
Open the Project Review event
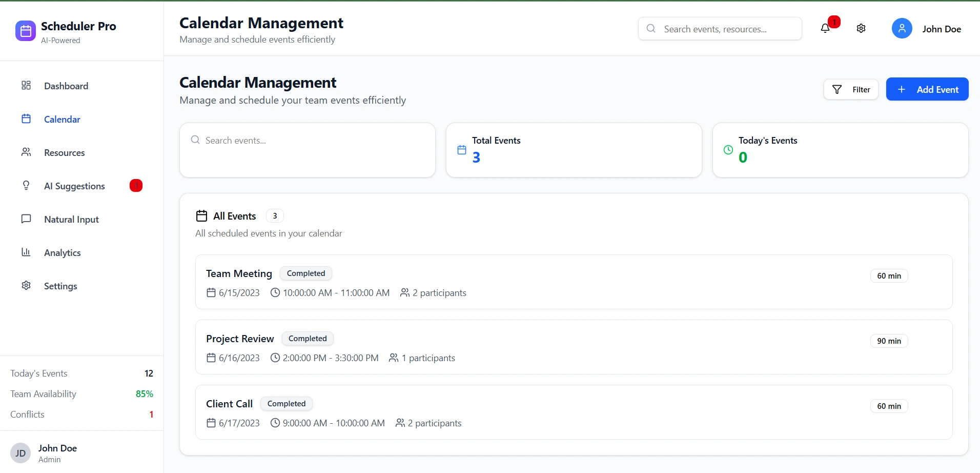click(574, 347)
